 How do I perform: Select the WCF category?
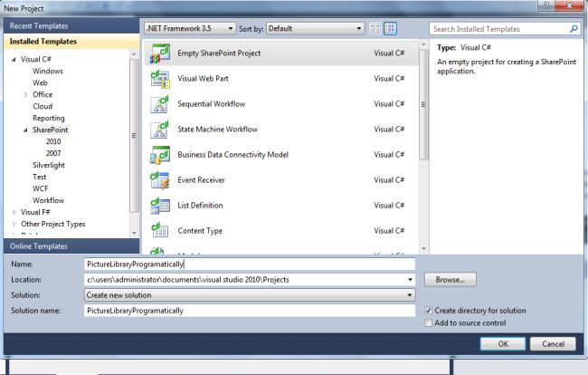[40, 188]
